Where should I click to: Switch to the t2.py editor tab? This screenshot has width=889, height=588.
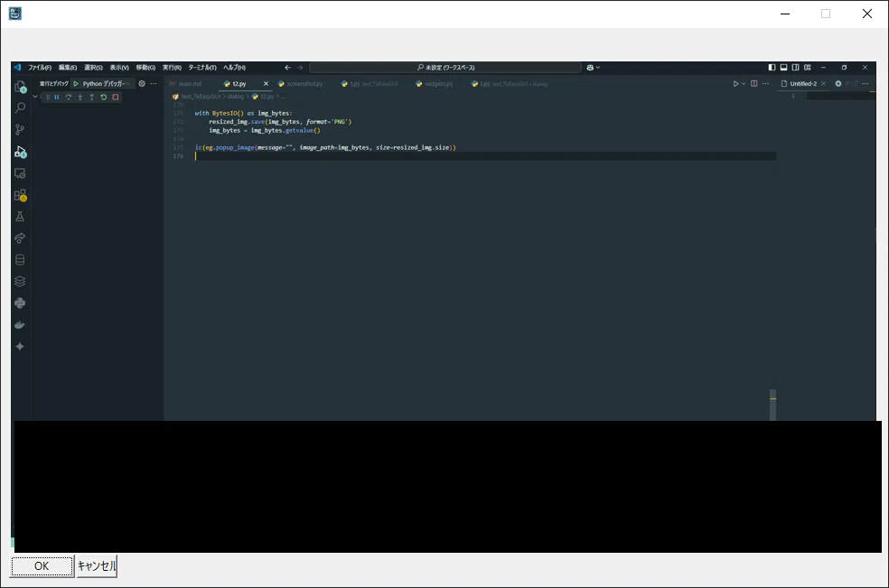[239, 83]
